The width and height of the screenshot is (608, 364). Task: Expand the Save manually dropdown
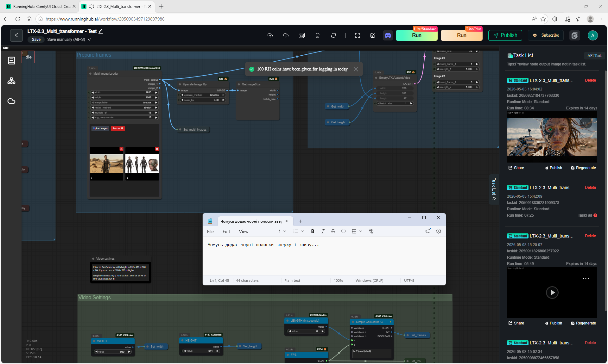tap(89, 40)
